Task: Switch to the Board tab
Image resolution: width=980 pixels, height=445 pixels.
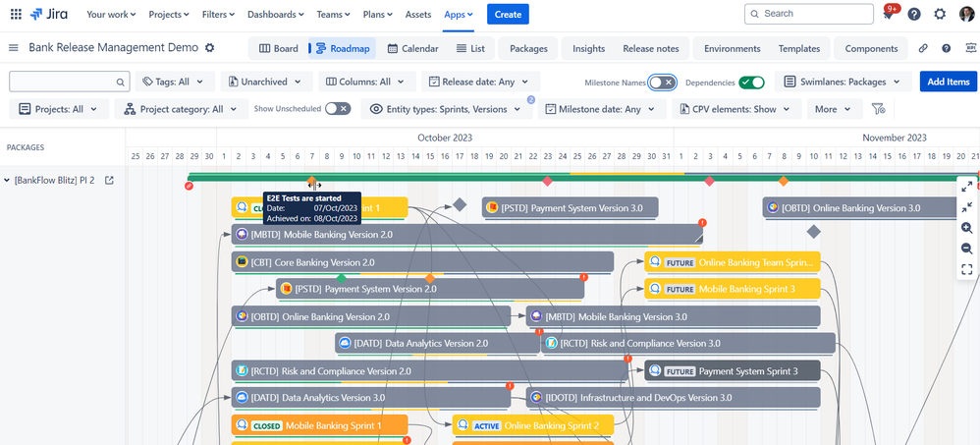Action: [x=279, y=48]
